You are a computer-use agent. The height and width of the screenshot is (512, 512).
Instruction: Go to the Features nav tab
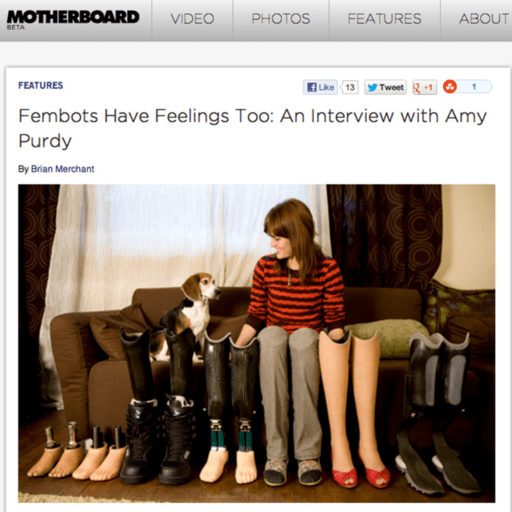click(x=384, y=19)
